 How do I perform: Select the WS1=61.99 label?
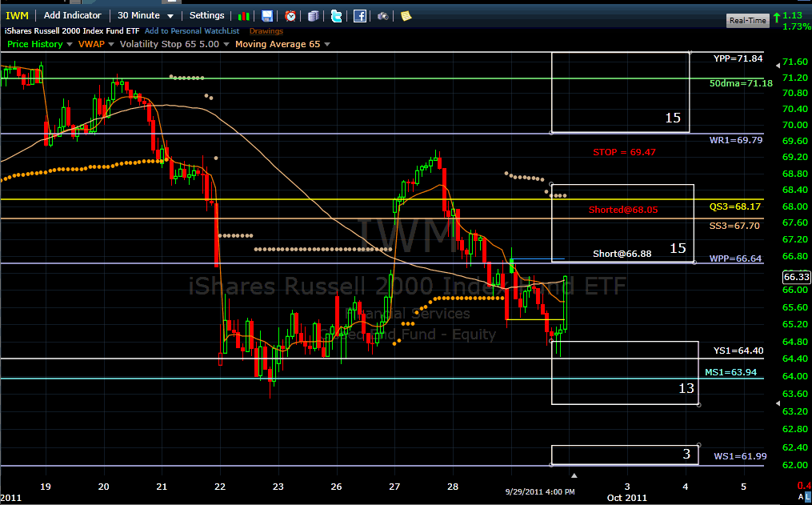741,456
